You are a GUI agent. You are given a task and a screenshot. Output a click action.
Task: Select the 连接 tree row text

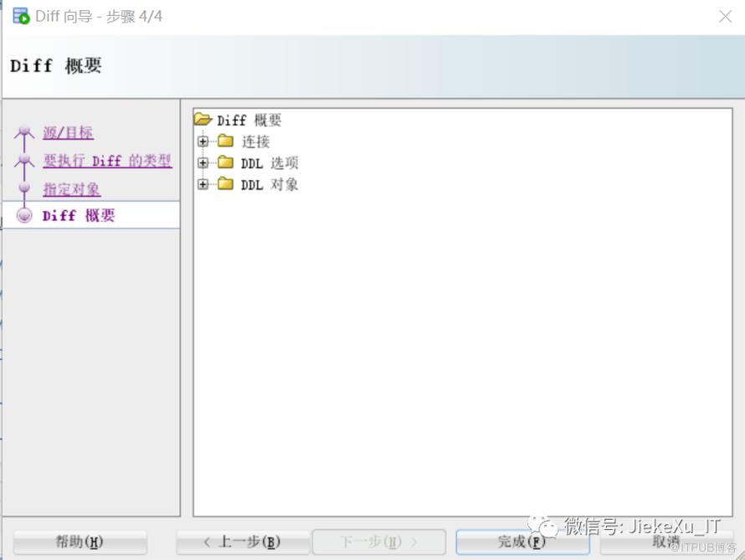tap(255, 141)
